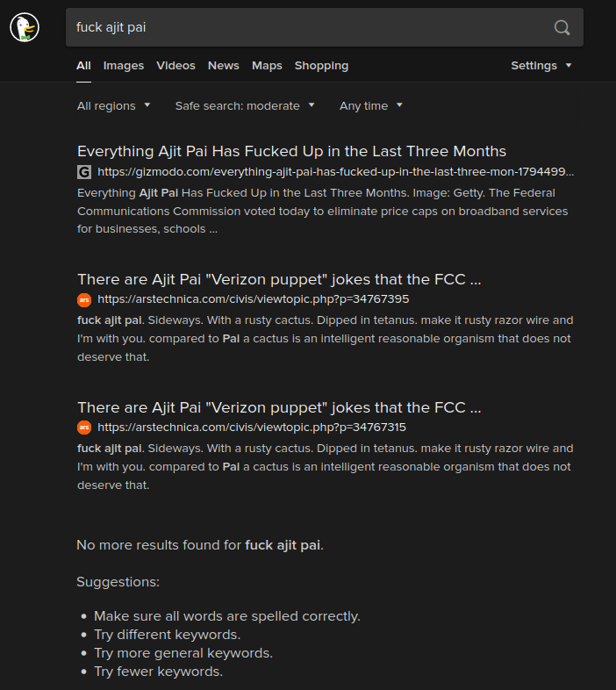Open the All regions dropdown
616x690 pixels.
click(x=113, y=106)
